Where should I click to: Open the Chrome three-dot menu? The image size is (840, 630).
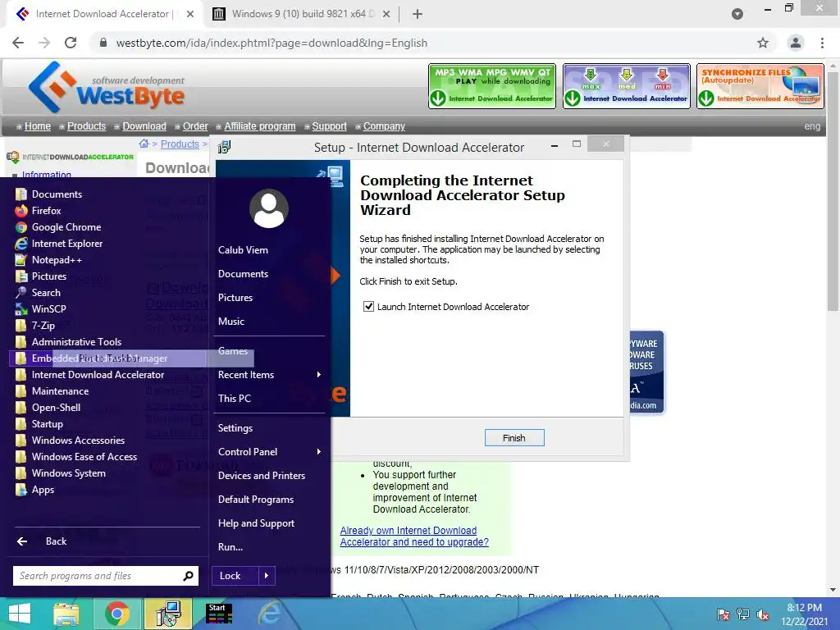pos(822,43)
